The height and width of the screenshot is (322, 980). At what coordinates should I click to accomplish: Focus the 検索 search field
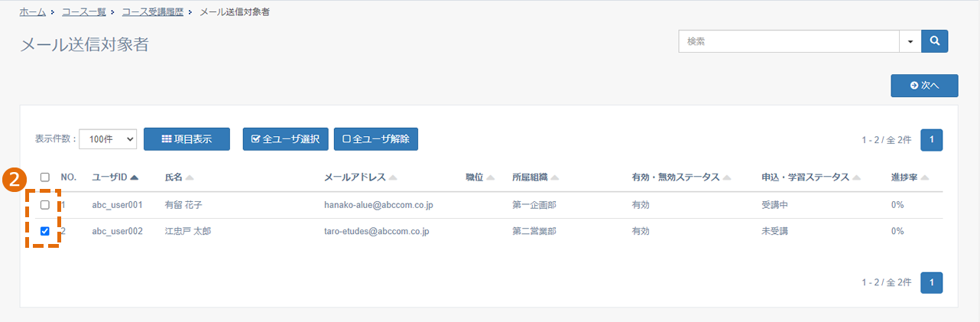pos(789,41)
